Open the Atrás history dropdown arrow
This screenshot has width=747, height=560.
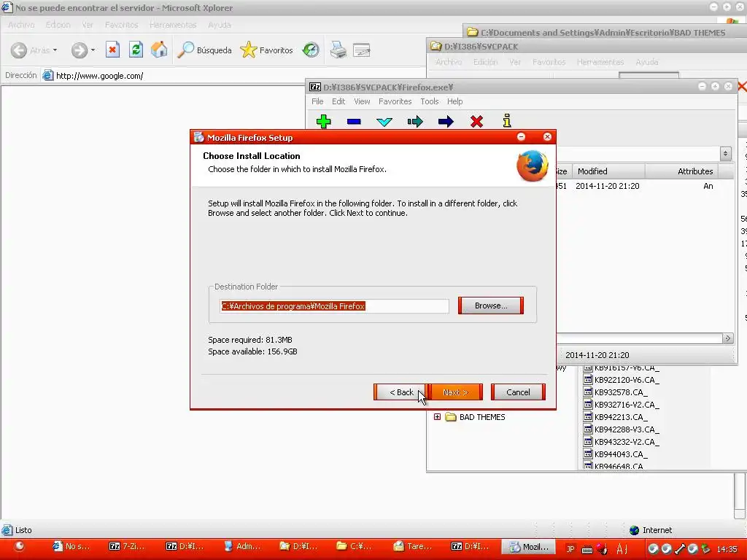pyautogui.click(x=55, y=50)
